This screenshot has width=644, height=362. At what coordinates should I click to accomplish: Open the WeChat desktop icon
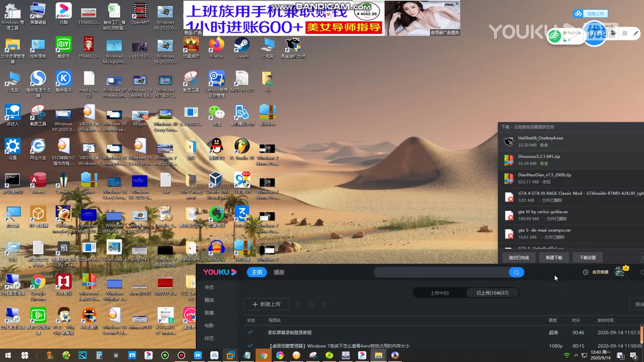tap(216, 115)
